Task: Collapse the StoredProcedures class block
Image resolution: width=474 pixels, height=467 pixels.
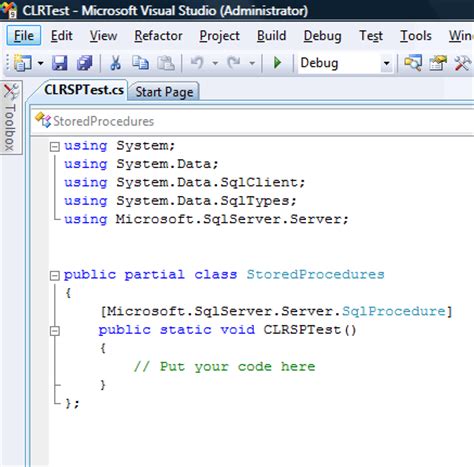Action: (54, 275)
